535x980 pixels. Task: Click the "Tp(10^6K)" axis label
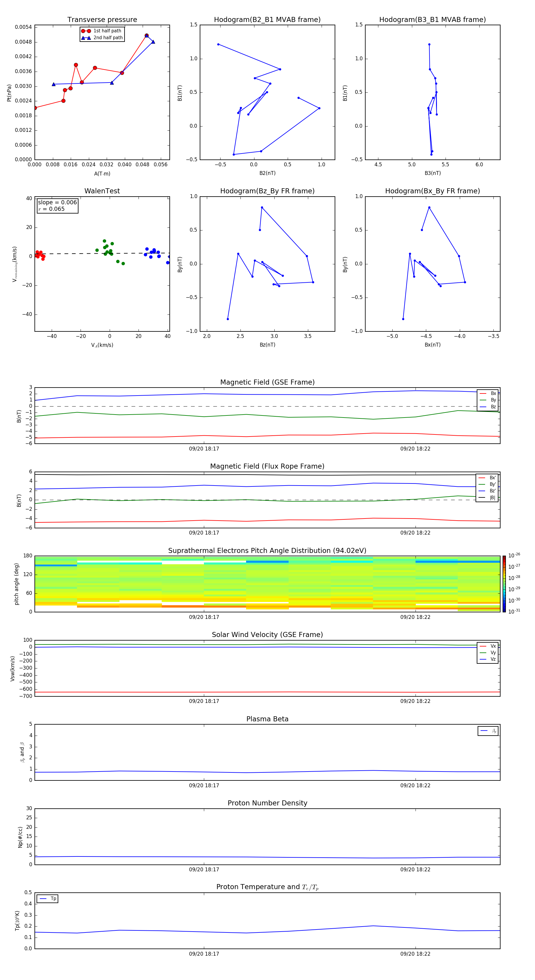click(17, 921)
